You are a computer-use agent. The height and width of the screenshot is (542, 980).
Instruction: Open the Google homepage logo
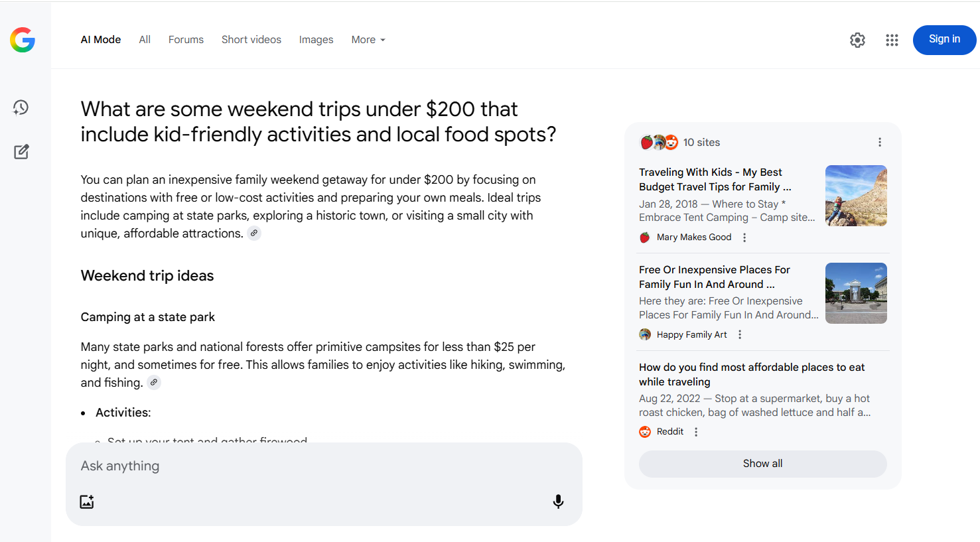click(x=23, y=40)
